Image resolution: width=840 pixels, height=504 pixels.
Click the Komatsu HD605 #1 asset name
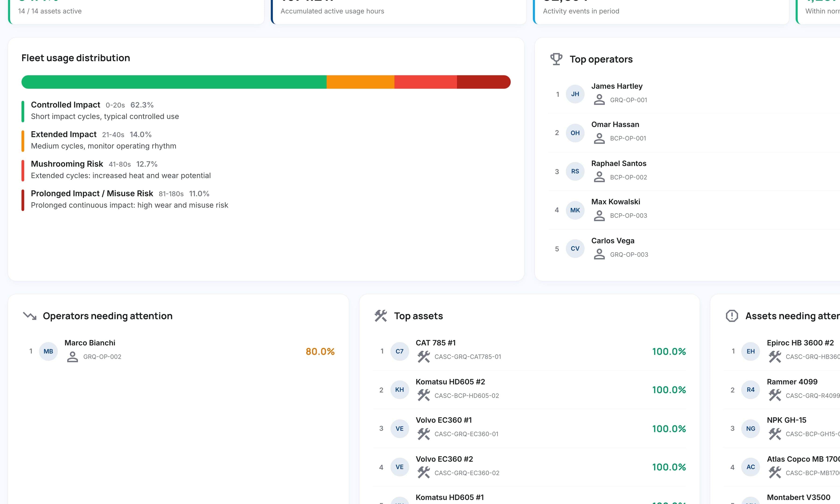[450, 497]
